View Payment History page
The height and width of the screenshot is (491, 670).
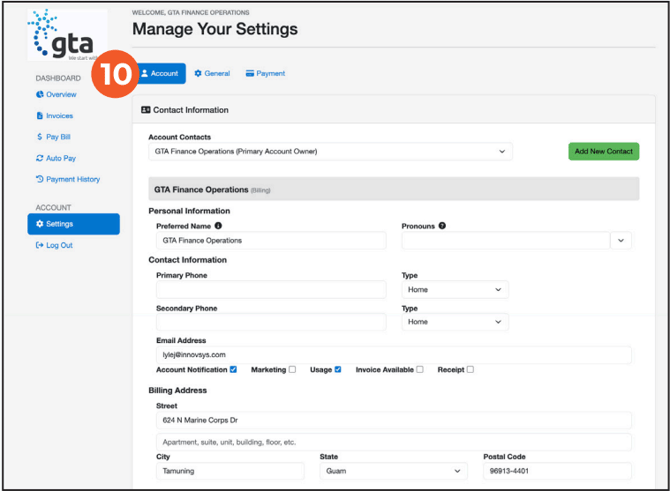(68, 179)
